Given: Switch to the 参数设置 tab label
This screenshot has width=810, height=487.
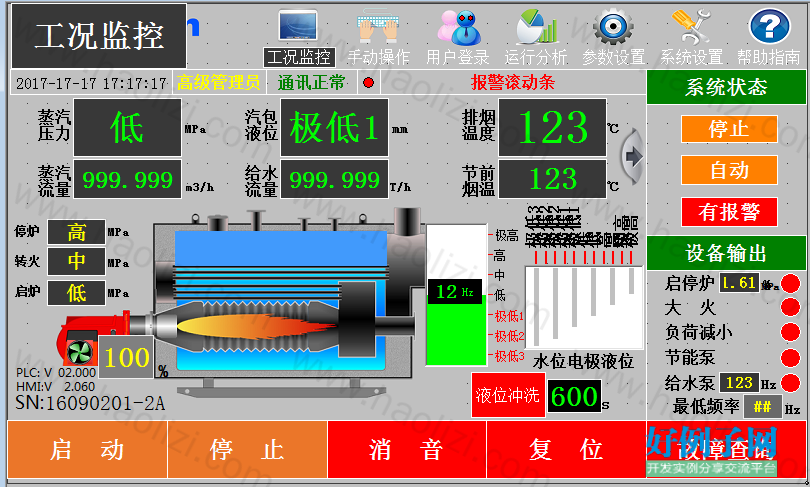Looking at the screenshot, I should [614, 57].
